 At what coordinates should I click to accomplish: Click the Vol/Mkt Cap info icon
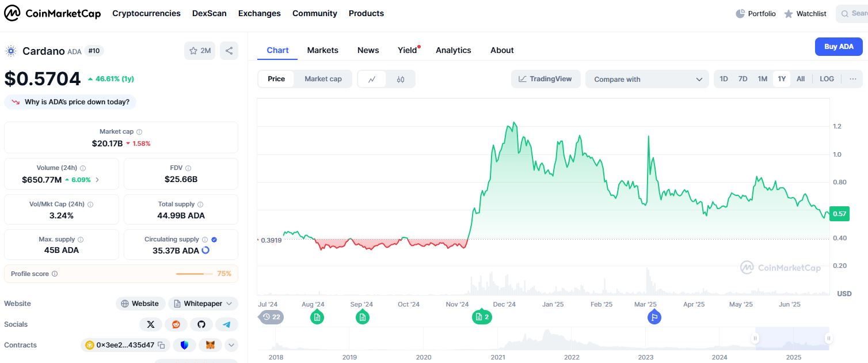pyautogui.click(x=90, y=205)
